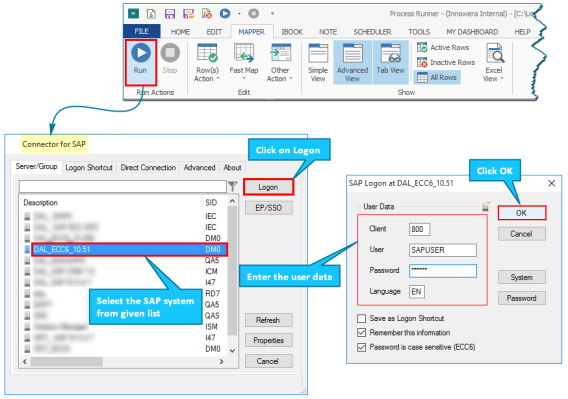Click the delete icon near User Data
The height and width of the screenshot is (399, 568).
pos(486,206)
